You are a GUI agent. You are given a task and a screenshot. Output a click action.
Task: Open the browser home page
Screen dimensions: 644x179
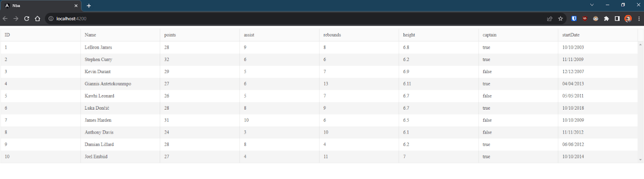(x=38, y=18)
